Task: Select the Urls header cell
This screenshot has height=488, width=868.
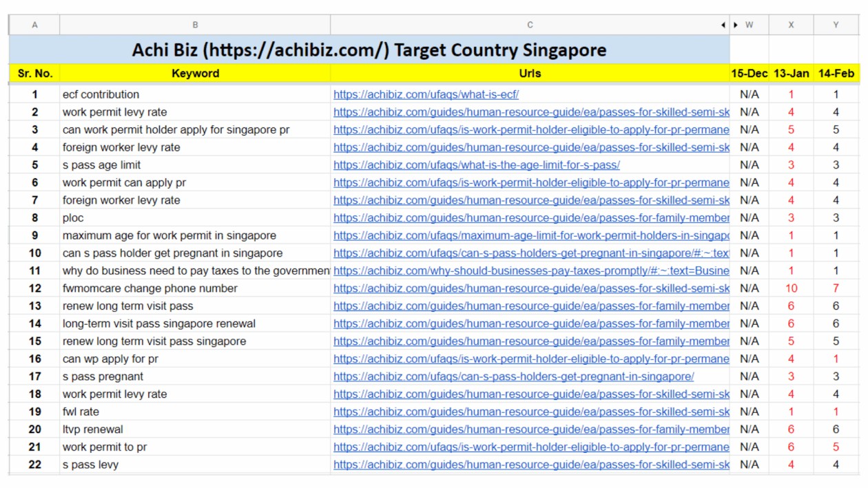Action: pos(530,73)
